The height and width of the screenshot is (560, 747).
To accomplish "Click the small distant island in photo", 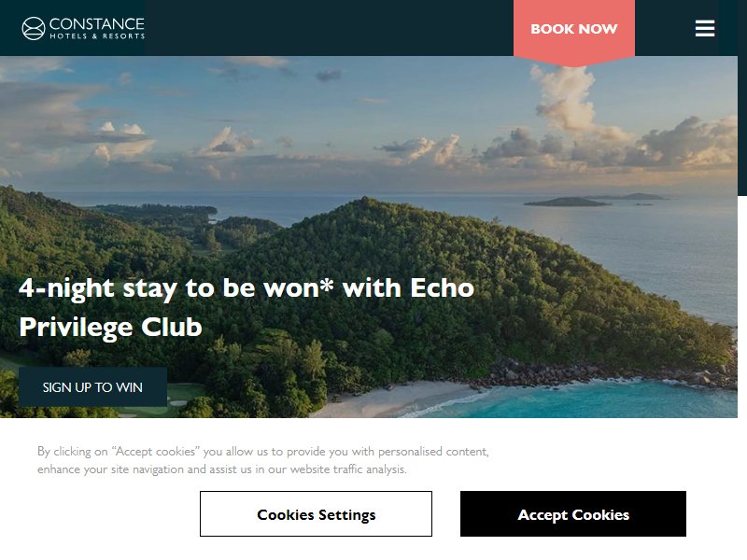I will [x=566, y=202].
